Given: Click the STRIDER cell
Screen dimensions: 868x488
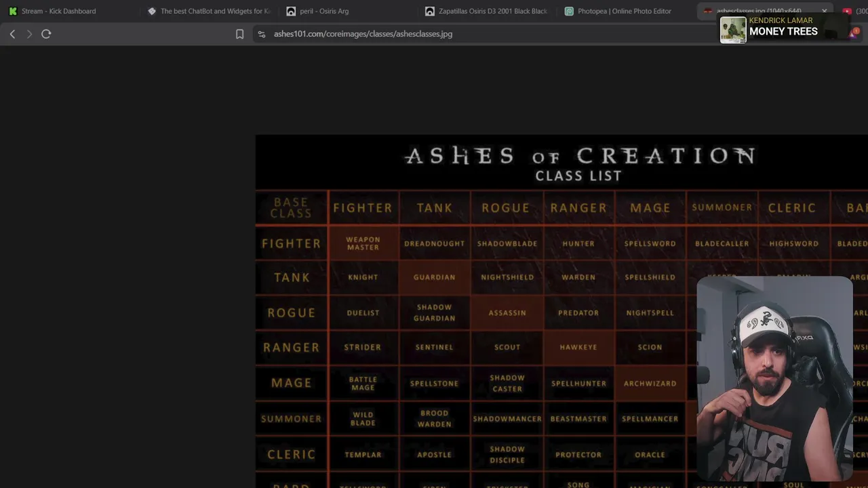Looking at the screenshot, I should point(363,347).
